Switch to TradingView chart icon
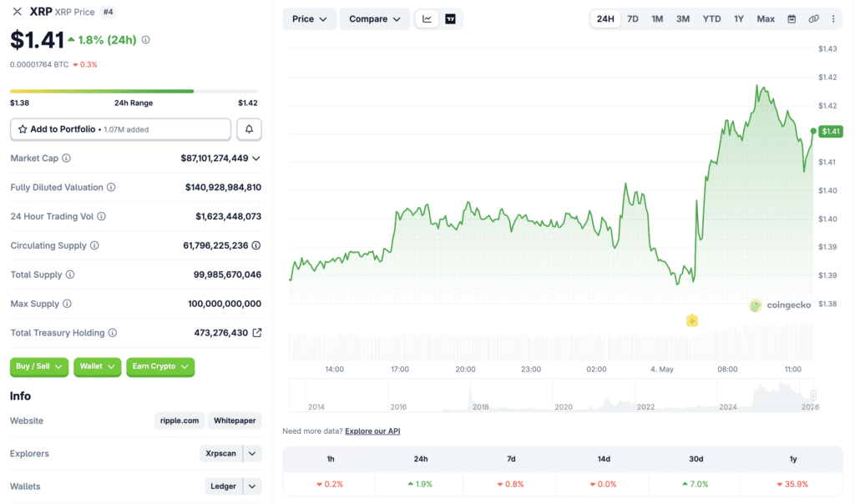 click(450, 19)
